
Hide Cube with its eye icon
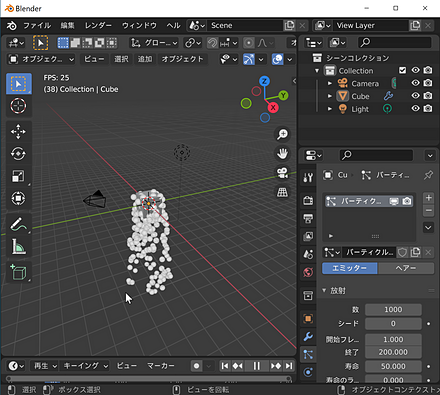pos(415,96)
